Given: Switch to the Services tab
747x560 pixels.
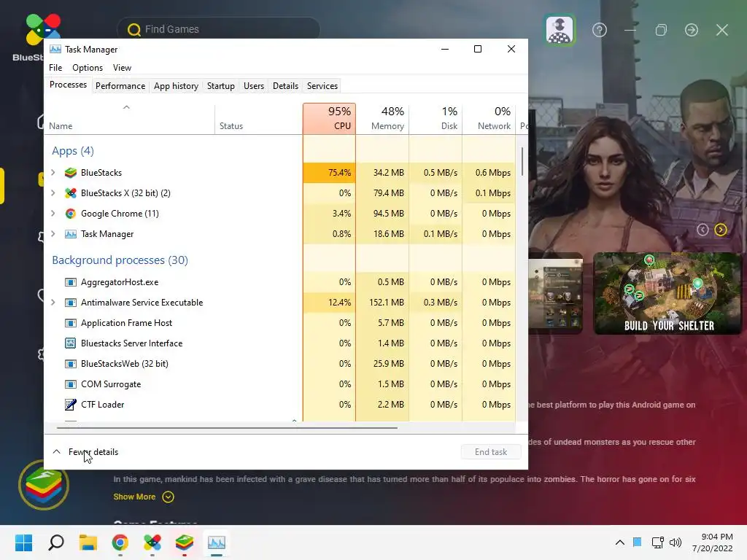Looking at the screenshot, I should click(x=322, y=86).
